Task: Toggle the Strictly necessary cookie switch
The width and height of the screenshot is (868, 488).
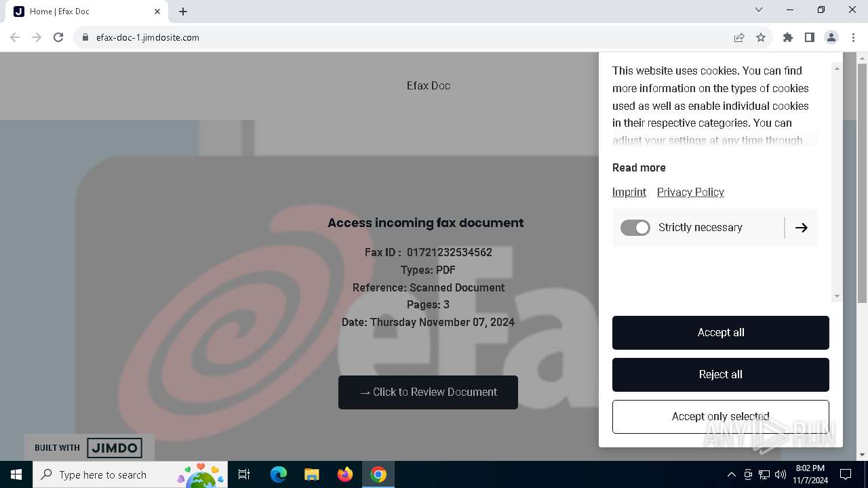Action: (x=635, y=228)
